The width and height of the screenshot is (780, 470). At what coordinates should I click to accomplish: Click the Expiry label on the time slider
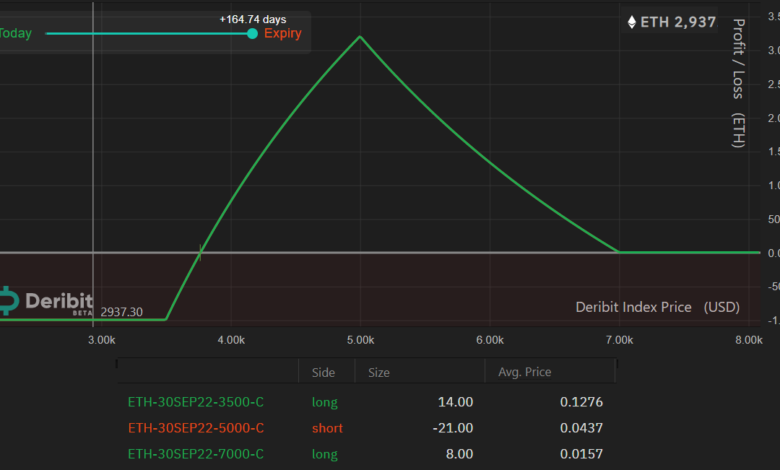click(x=283, y=33)
